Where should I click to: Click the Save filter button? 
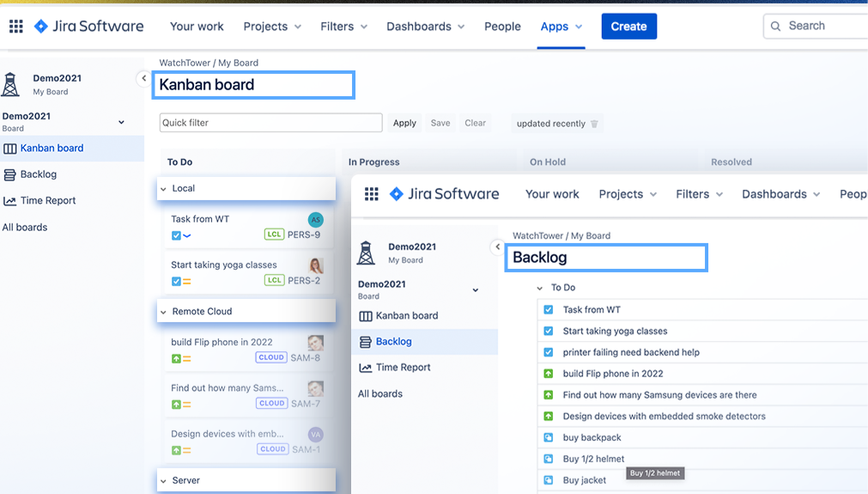(x=440, y=123)
